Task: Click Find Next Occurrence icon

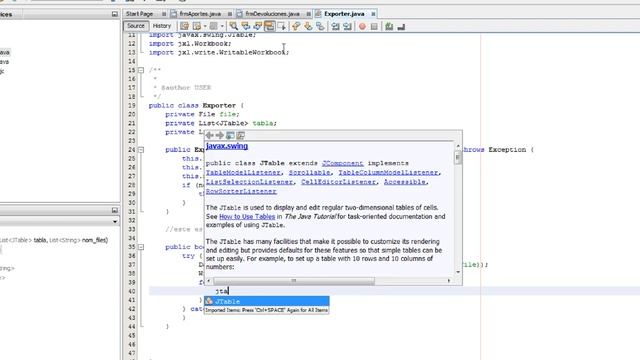Action: click(258, 27)
